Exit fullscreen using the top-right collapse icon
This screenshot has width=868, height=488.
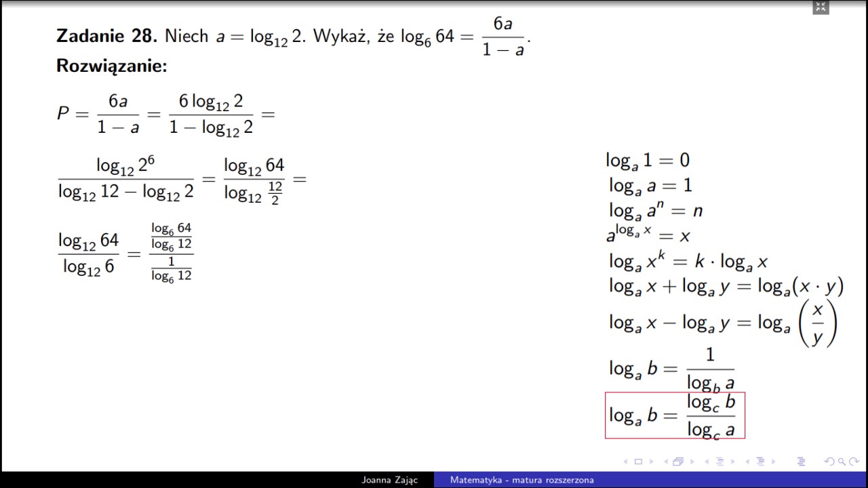(821, 7)
